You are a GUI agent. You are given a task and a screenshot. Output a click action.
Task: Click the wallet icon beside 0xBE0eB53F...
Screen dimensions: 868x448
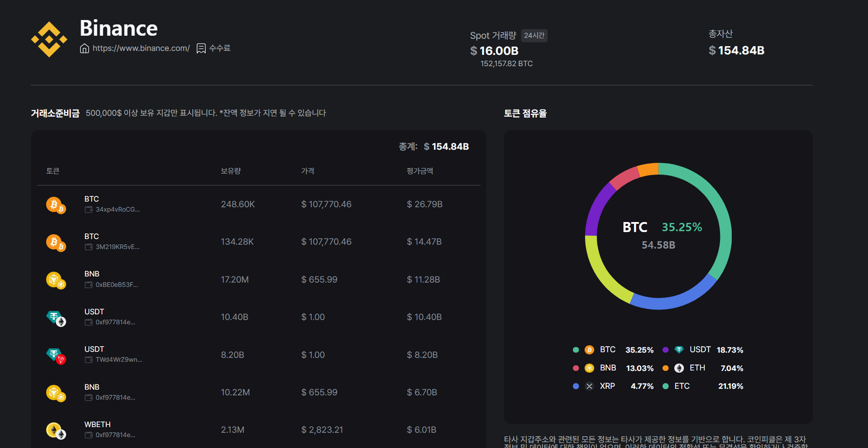click(x=89, y=285)
